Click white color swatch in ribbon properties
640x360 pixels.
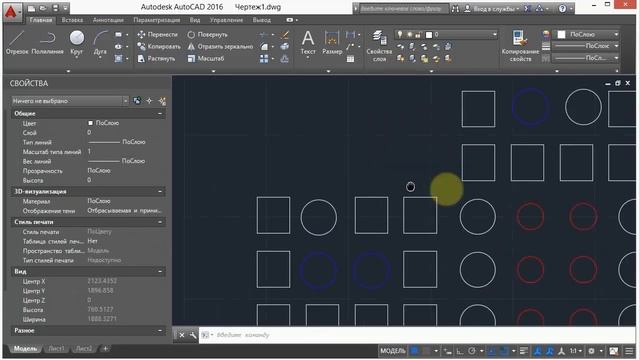562,35
